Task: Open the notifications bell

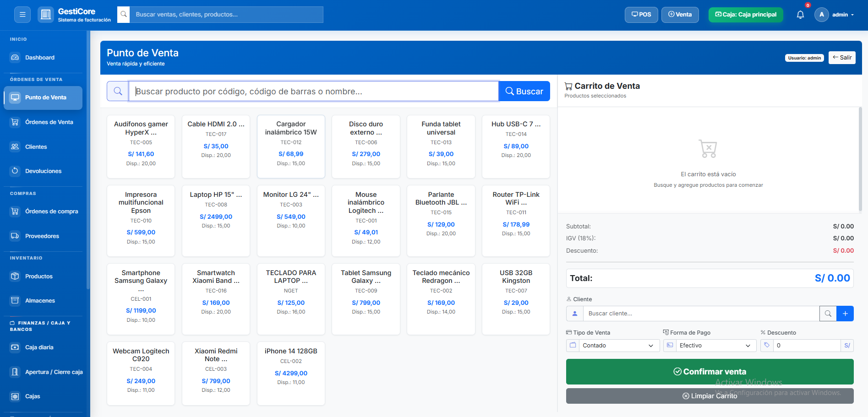Action: [800, 15]
